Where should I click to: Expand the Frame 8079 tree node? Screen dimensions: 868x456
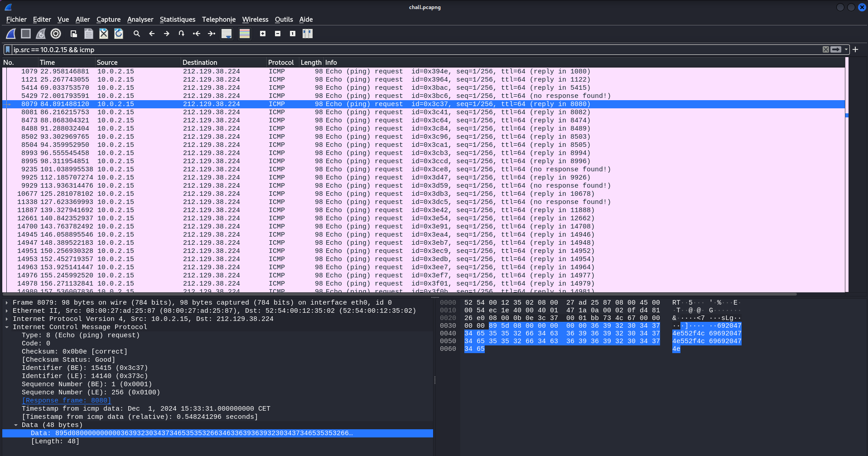[x=7, y=302]
